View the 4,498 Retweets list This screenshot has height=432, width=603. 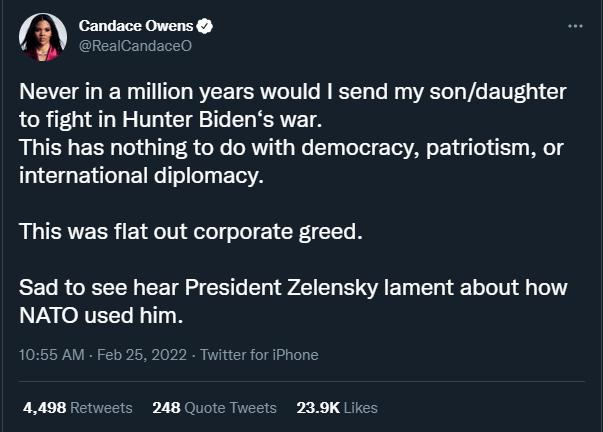(x=77, y=407)
